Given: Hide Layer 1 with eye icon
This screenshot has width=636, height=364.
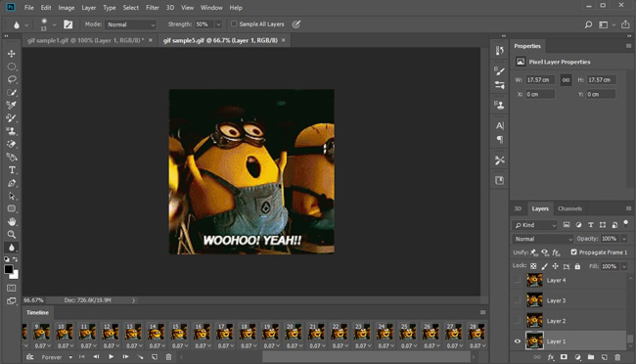Looking at the screenshot, I should 518,341.
